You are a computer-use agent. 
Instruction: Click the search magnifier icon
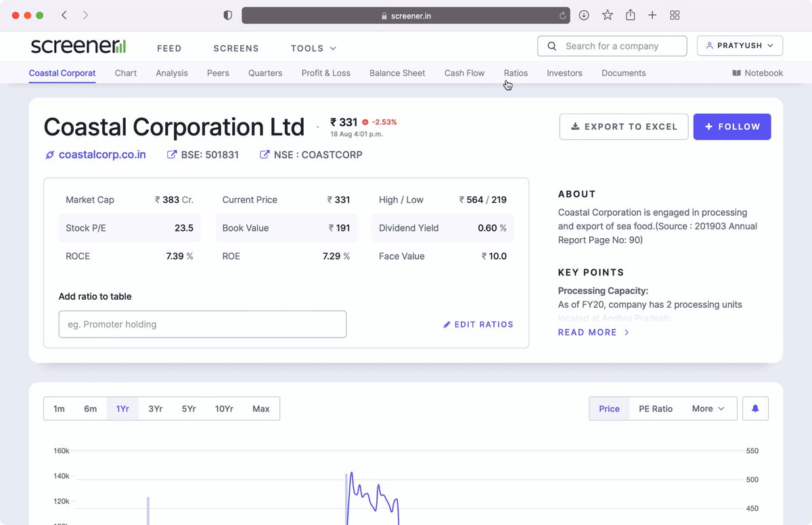click(552, 46)
